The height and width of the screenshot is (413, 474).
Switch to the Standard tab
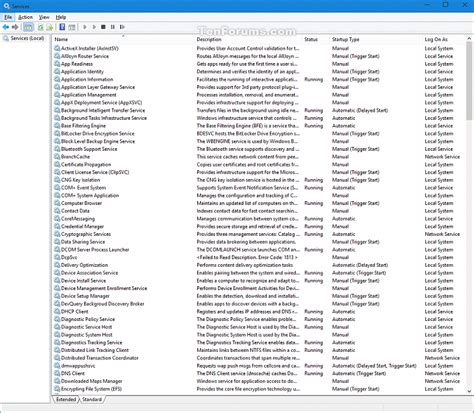(x=92, y=399)
